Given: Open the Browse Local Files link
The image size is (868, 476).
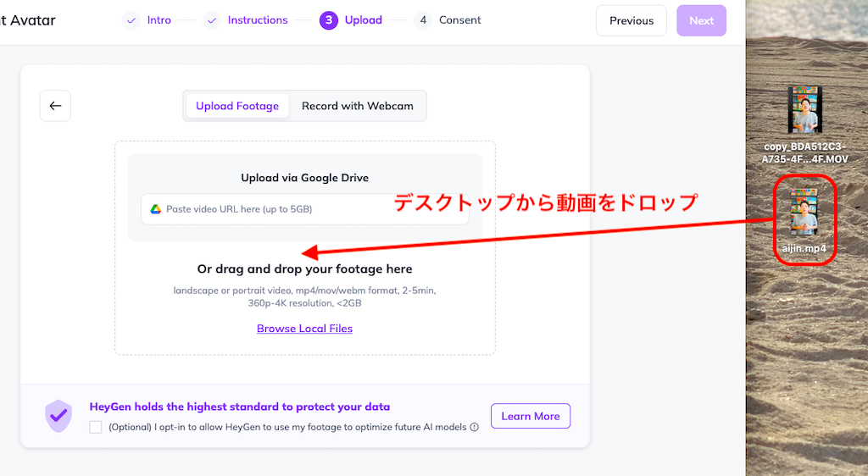Looking at the screenshot, I should click(x=304, y=329).
